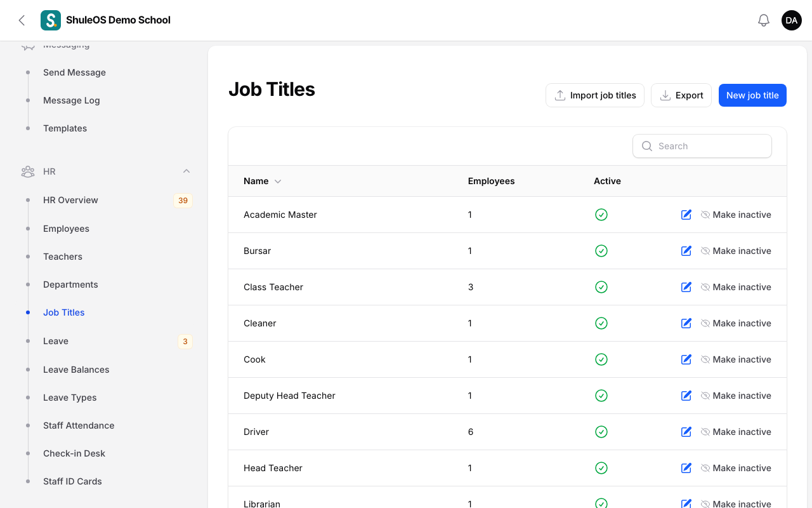812x508 pixels.
Task: Open Departments page
Action: tap(70, 284)
